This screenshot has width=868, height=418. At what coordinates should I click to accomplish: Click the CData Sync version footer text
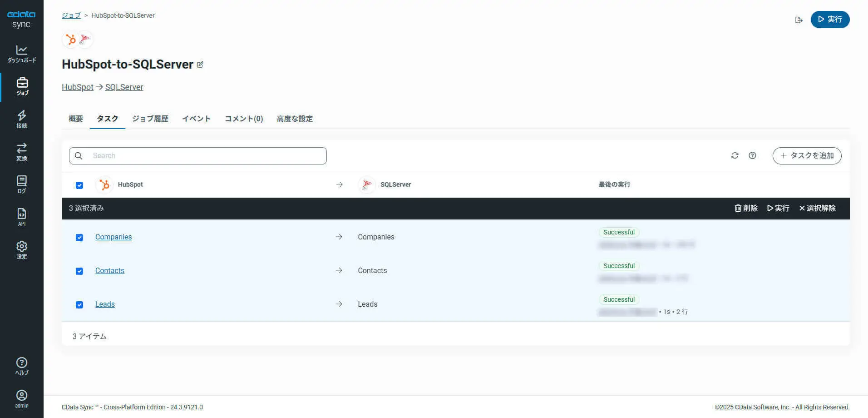(132, 407)
